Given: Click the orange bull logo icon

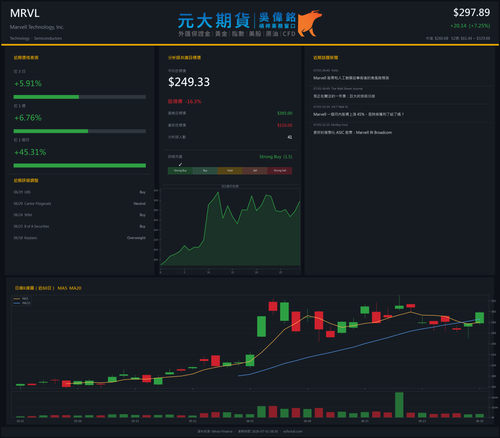Looking at the screenshot, I should click(310, 23).
